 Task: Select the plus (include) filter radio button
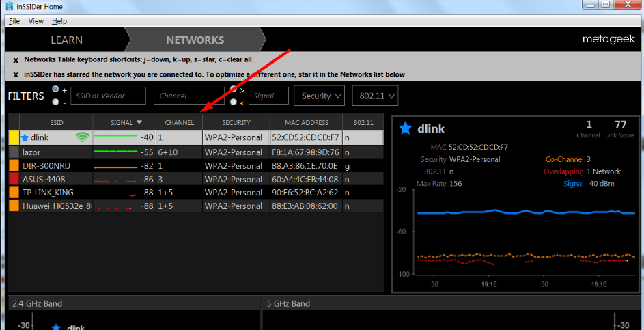pyautogui.click(x=55, y=89)
